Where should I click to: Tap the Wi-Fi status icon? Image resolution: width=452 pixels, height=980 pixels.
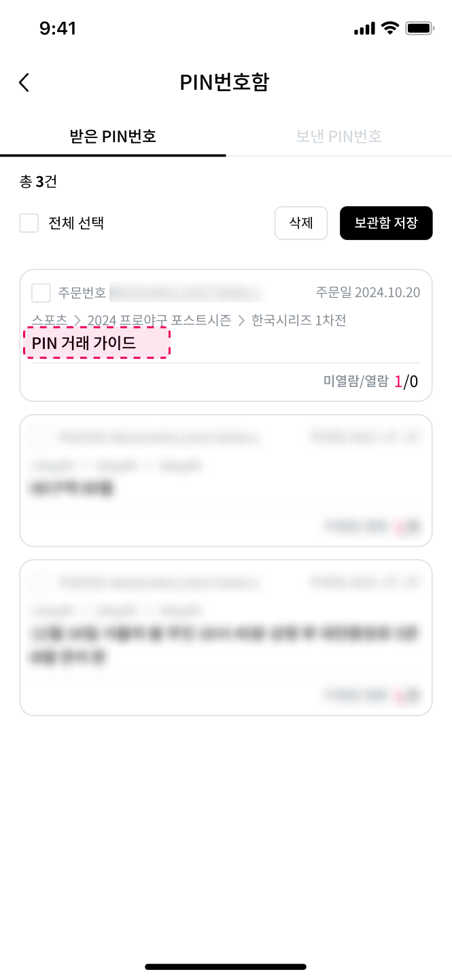389,28
